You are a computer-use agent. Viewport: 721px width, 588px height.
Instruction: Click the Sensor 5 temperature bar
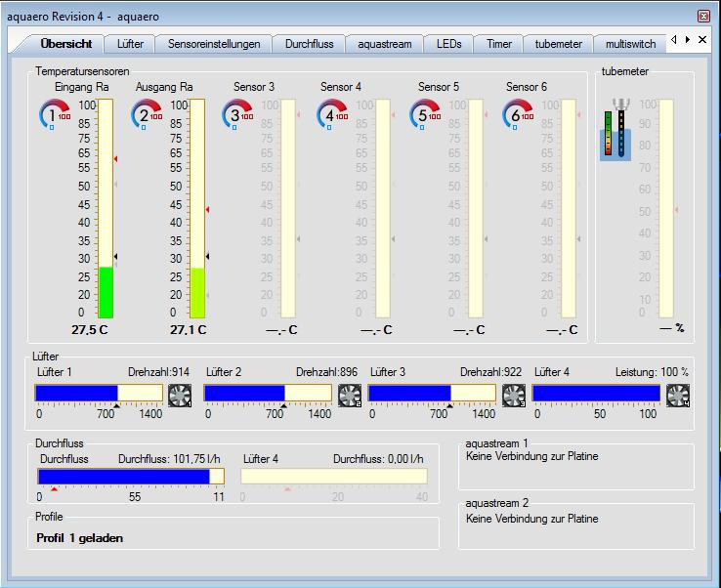coord(476,208)
